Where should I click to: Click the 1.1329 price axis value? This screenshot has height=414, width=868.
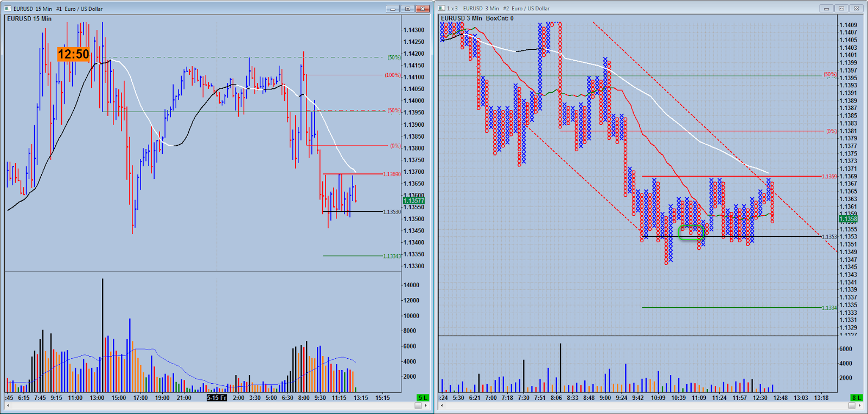tap(848, 327)
